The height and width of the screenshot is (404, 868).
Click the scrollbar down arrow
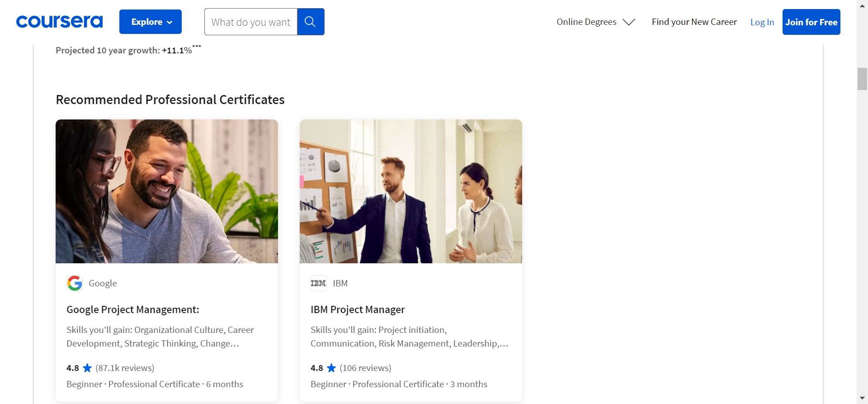[862, 398]
